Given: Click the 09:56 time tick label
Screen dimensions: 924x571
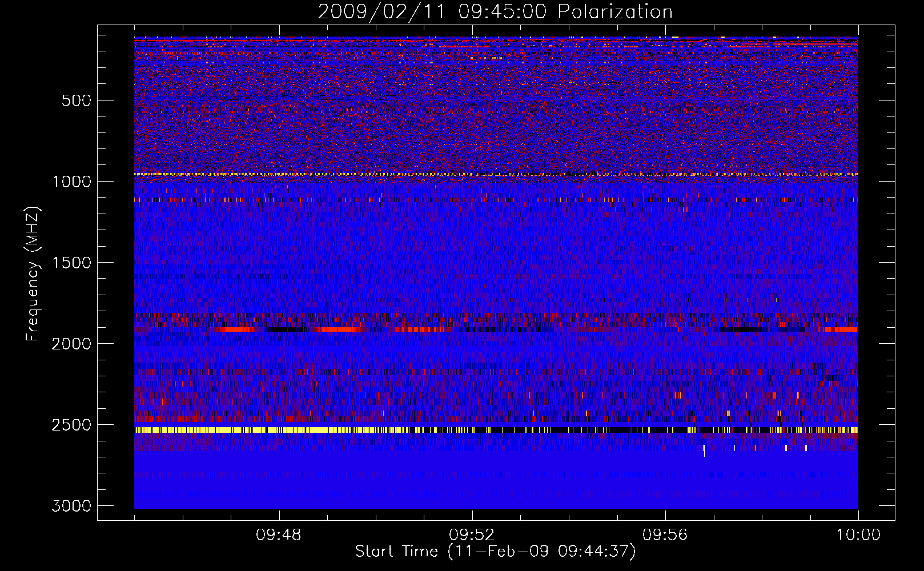Looking at the screenshot, I should [665, 535].
